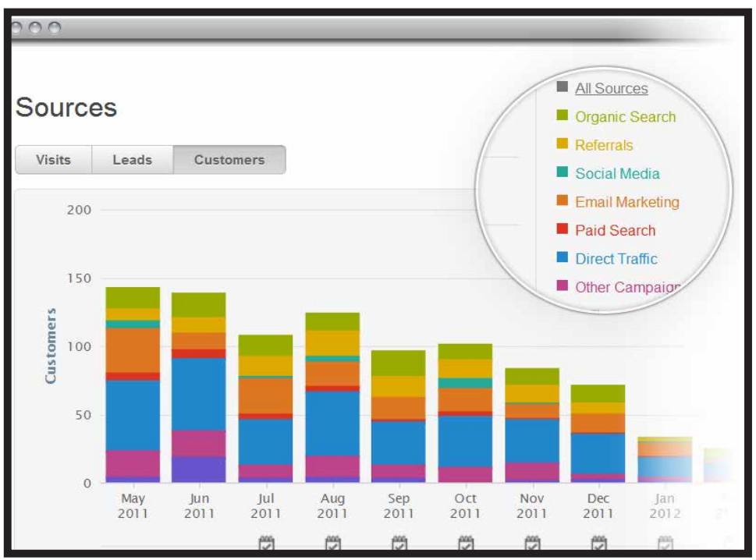Toggle the Other Campaigns legend entry

pyautogui.click(x=628, y=287)
